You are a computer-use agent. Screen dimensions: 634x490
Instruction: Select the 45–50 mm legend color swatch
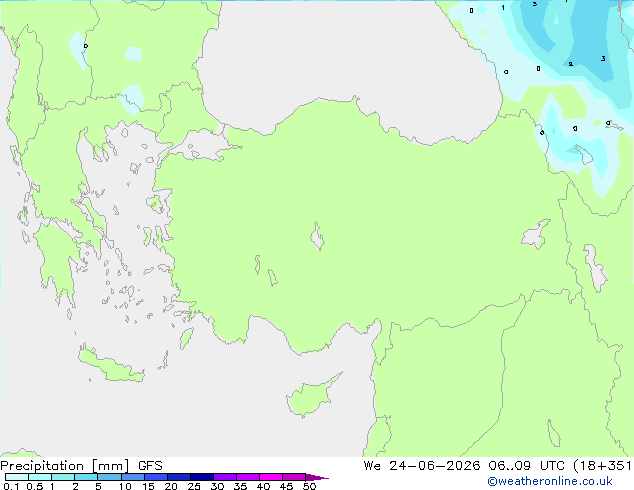point(294,477)
